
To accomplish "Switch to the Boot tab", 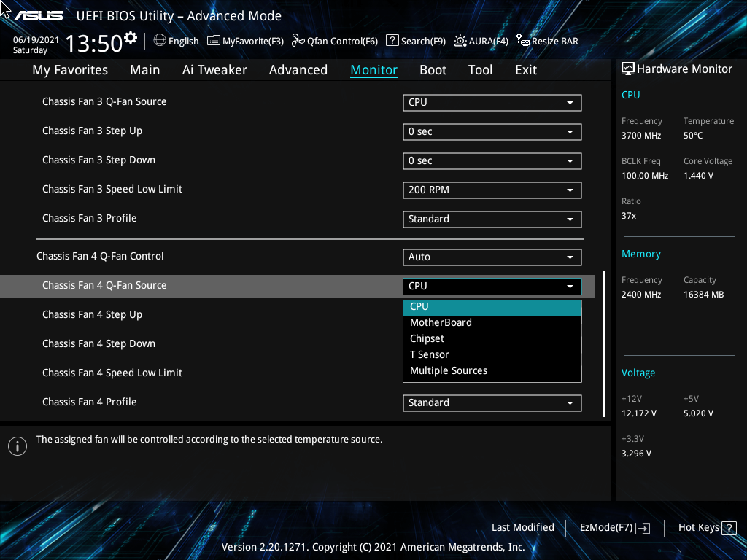I will [x=433, y=69].
